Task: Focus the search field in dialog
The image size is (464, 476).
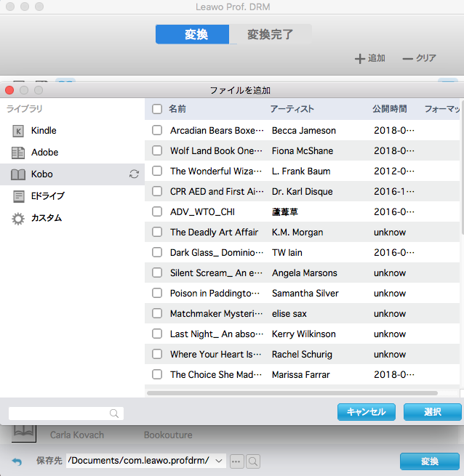Action: (66, 414)
